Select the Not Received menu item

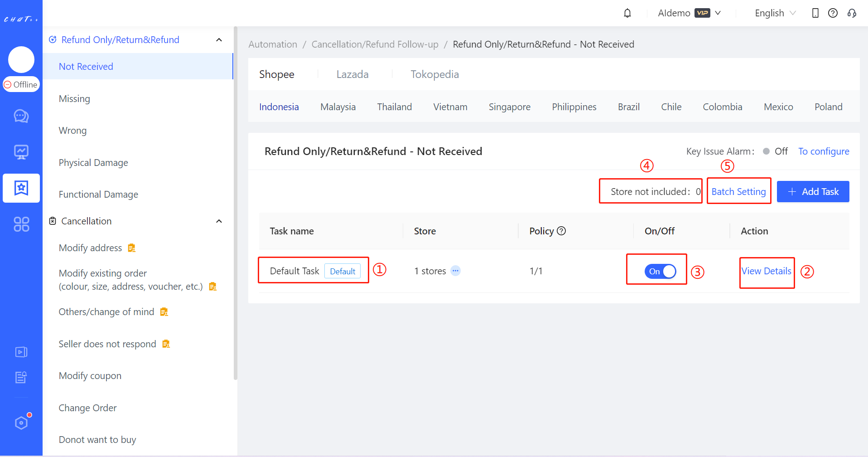tap(138, 67)
